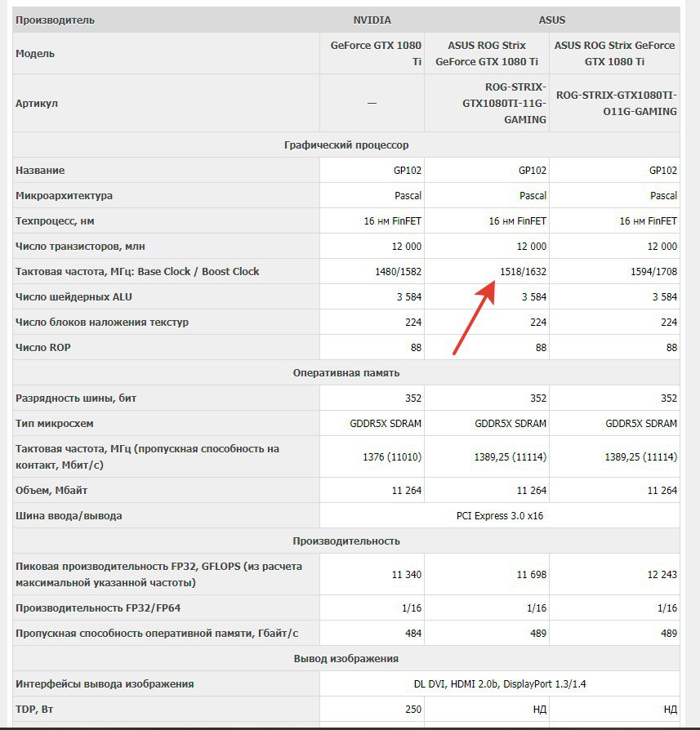Click the 'TDP, Вт' row label
Viewport: 700px width, 730px height.
[x=34, y=709]
